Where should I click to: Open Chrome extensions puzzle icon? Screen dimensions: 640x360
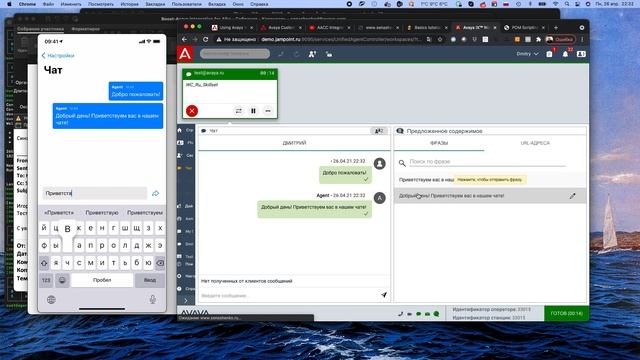coord(538,40)
